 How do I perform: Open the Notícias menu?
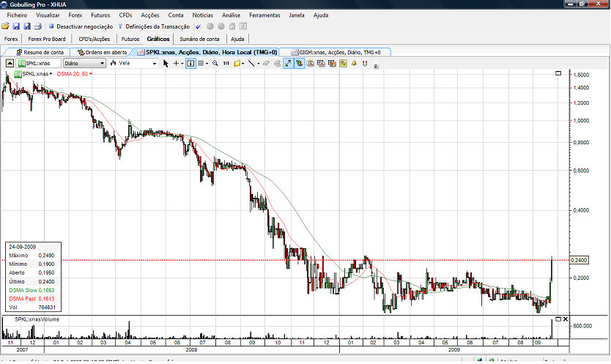pyautogui.click(x=203, y=15)
